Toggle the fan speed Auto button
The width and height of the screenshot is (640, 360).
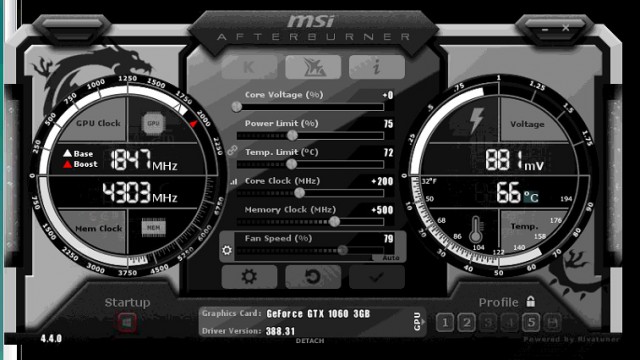pyautogui.click(x=391, y=258)
